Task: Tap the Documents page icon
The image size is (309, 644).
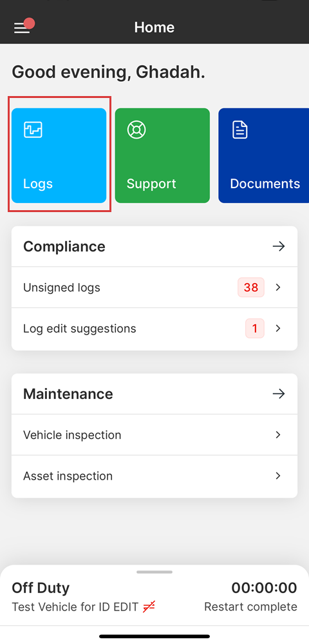Action: [240, 130]
